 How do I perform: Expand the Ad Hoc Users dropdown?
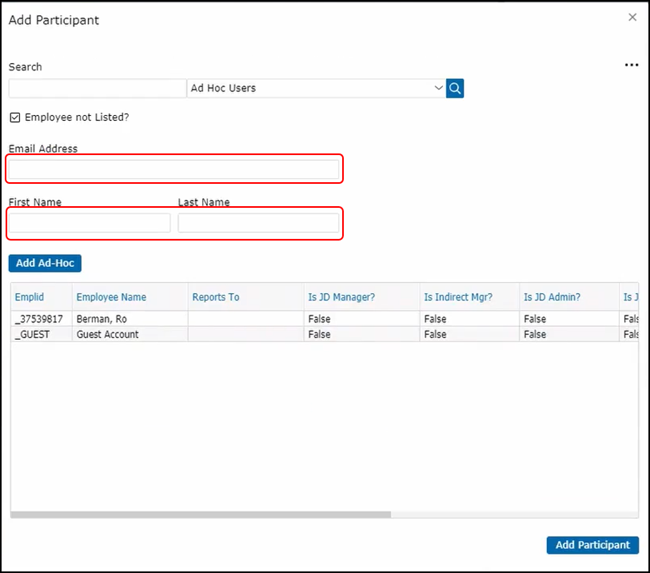438,88
